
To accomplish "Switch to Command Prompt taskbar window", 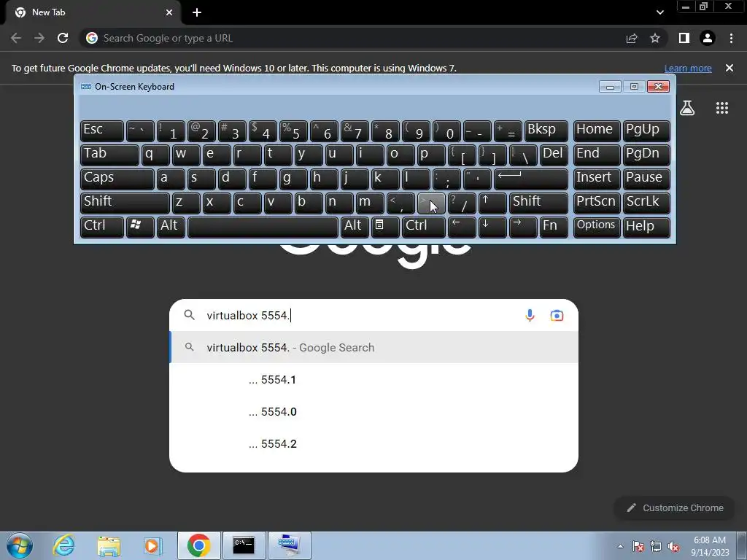I will point(244,545).
